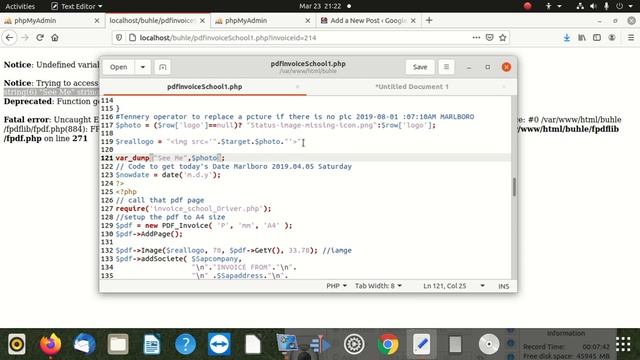Click line 121 var_dump code text

click(170, 158)
